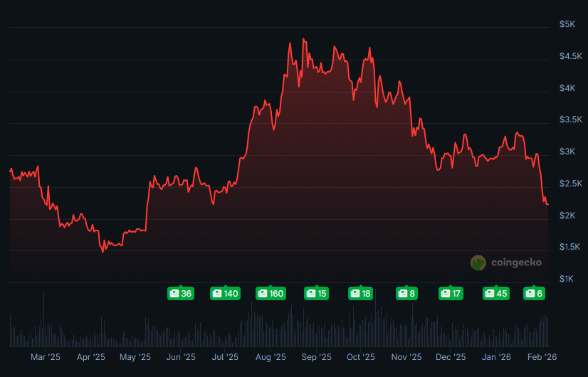
Task: Click the $5K price axis label
Action: (567, 24)
